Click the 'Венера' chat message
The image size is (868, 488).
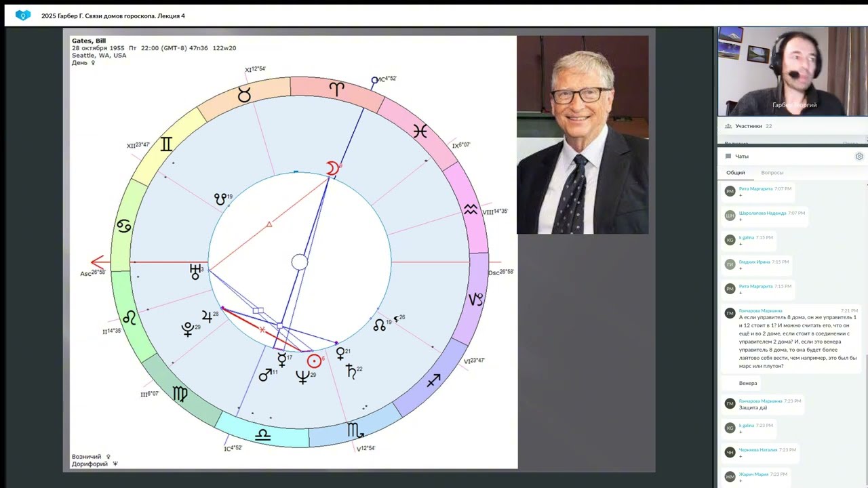point(748,383)
